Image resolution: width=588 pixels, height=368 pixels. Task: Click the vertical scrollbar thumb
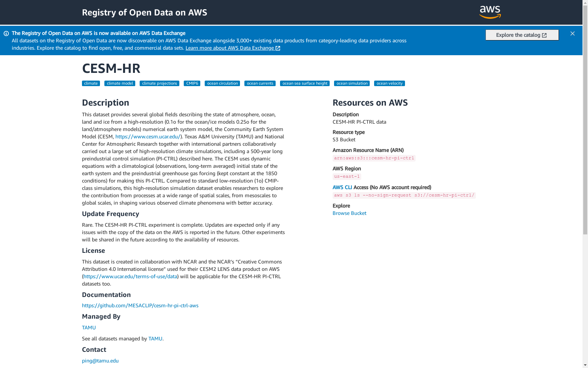coord(585,120)
